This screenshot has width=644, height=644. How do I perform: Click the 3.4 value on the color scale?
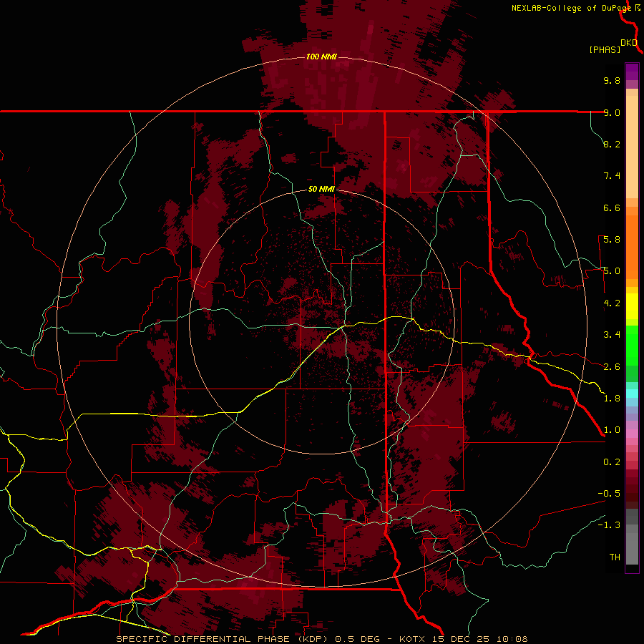[612, 335]
